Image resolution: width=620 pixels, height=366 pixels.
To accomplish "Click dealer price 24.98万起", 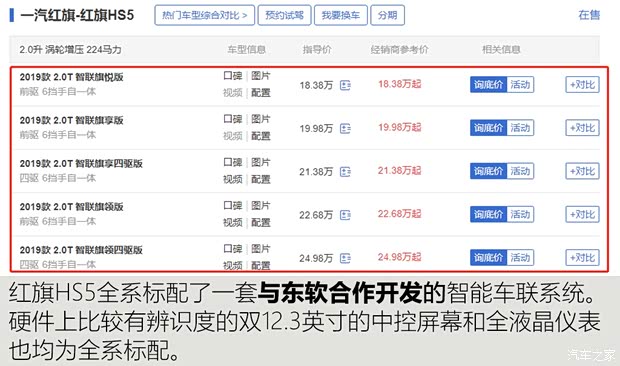I will 399,257.
